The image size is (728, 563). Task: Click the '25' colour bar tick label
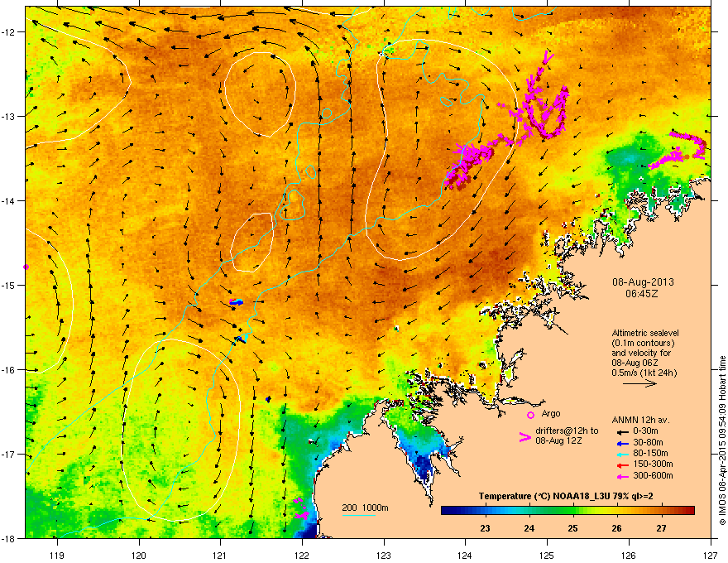[573, 528]
